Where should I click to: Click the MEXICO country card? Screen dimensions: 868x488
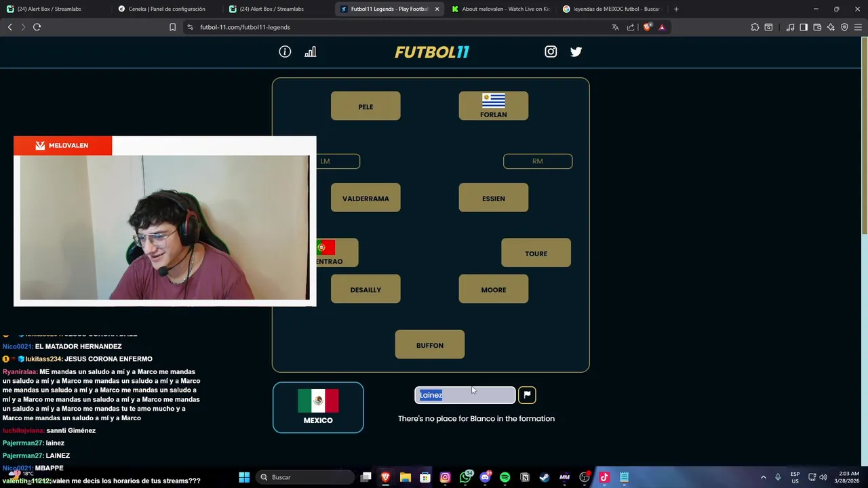pyautogui.click(x=318, y=407)
